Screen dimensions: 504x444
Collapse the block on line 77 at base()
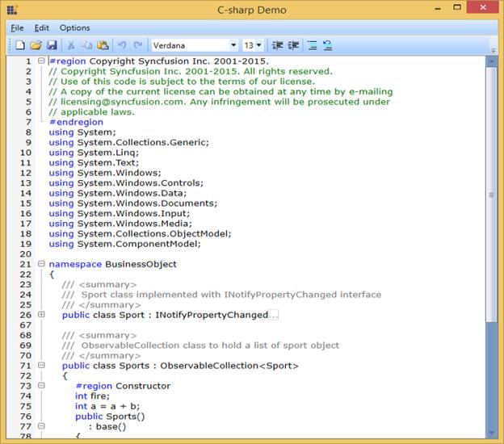click(x=41, y=426)
